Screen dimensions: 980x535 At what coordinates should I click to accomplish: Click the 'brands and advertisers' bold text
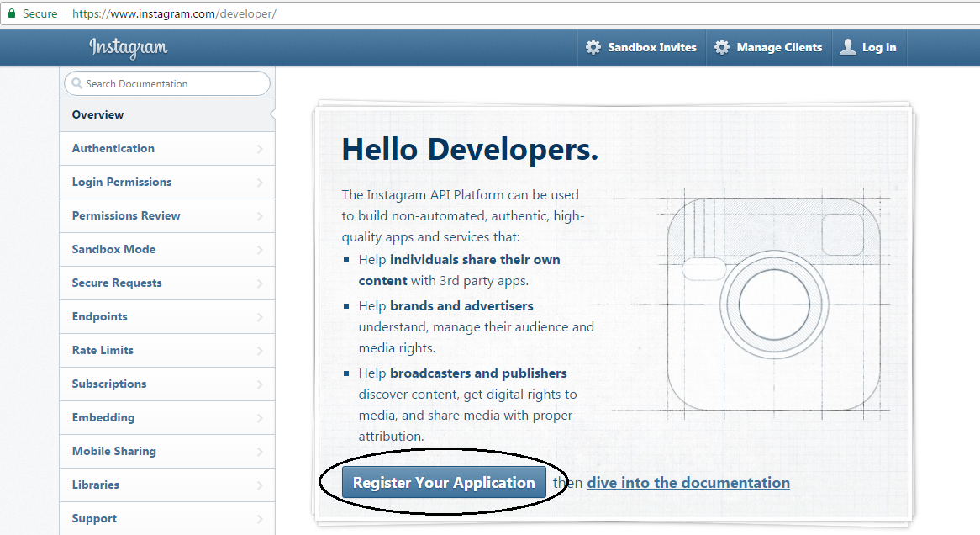[x=461, y=306]
